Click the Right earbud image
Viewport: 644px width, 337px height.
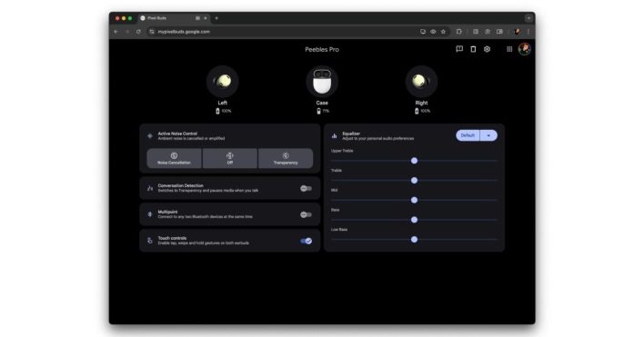tap(421, 81)
